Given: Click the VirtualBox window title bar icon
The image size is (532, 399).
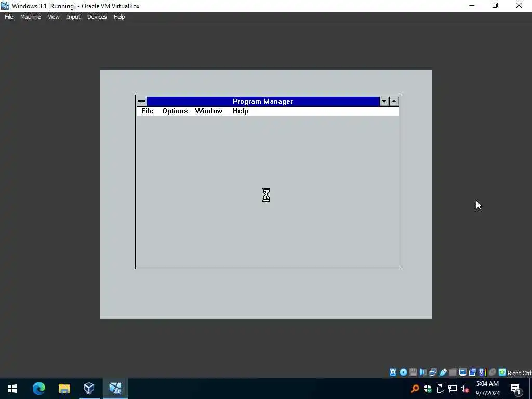Looking at the screenshot, I should coord(5,6).
